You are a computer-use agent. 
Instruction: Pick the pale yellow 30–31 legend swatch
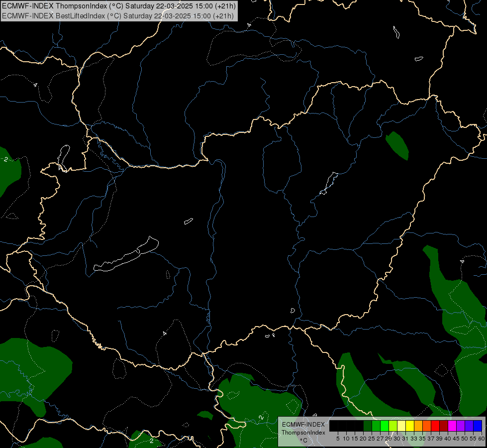[x=401, y=426]
